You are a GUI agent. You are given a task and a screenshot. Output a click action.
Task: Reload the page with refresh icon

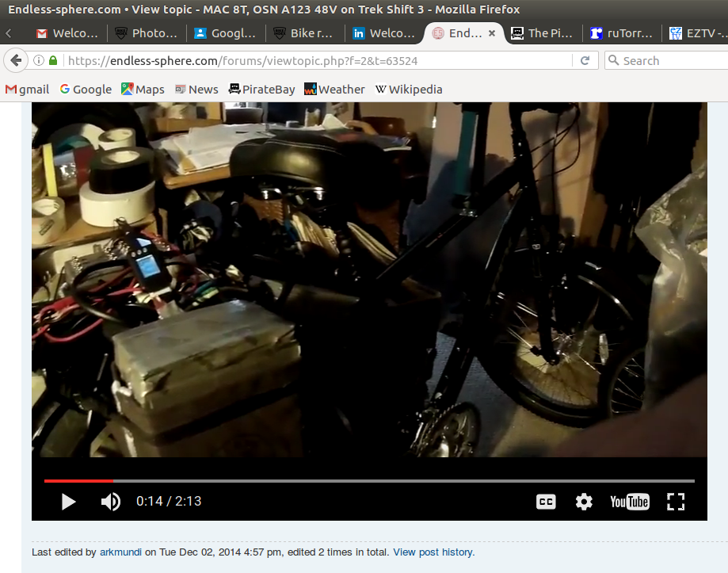pos(585,61)
